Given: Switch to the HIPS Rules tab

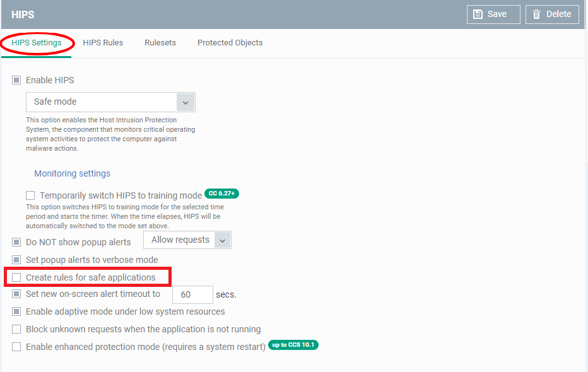Looking at the screenshot, I should coord(103,43).
